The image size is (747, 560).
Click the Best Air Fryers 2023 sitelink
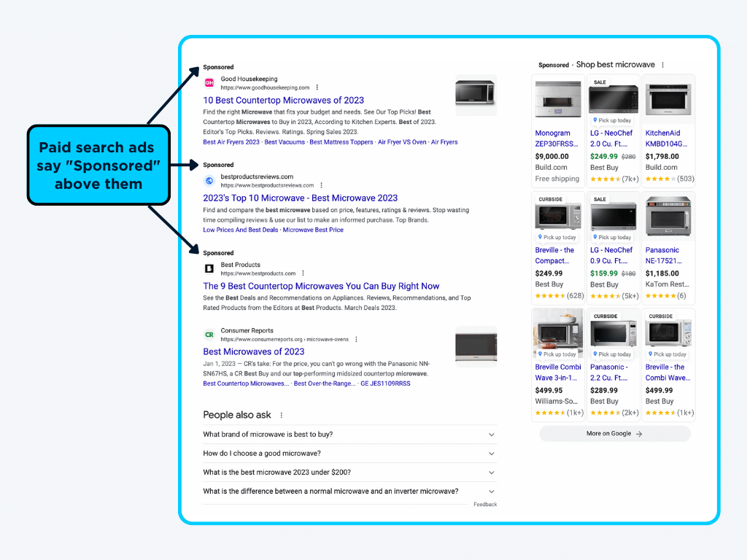231,142
